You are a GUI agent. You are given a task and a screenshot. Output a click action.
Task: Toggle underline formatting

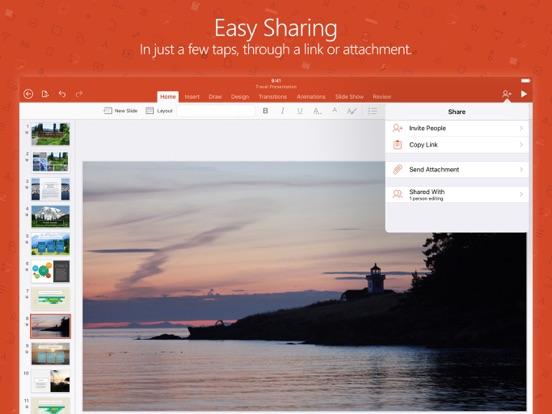pos(300,111)
